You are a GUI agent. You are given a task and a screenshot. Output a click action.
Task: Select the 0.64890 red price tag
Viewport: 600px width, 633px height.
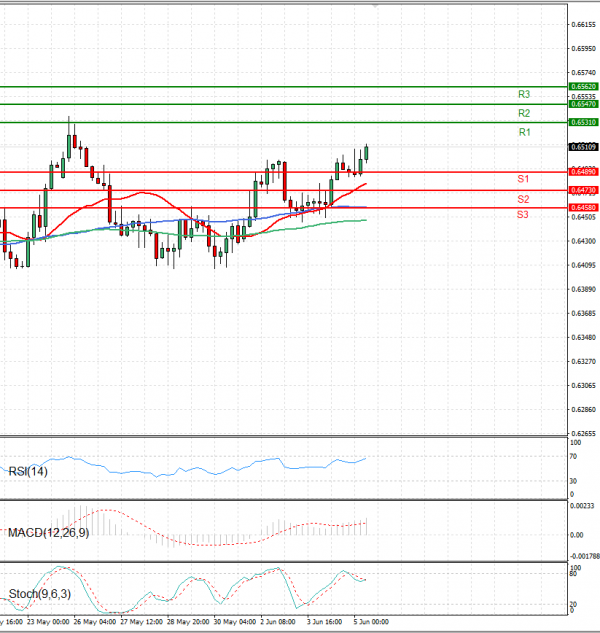click(583, 172)
